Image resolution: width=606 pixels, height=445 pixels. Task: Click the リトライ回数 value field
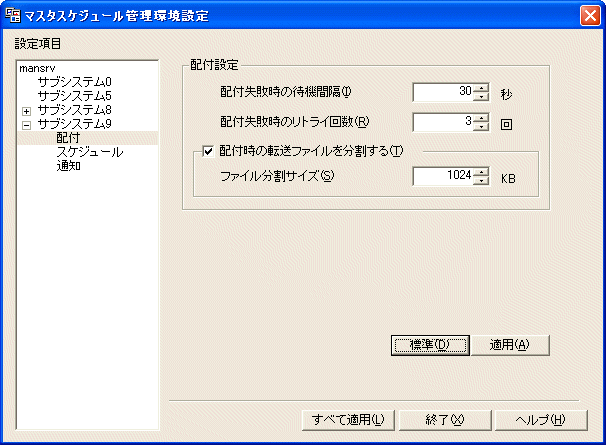(x=443, y=122)
